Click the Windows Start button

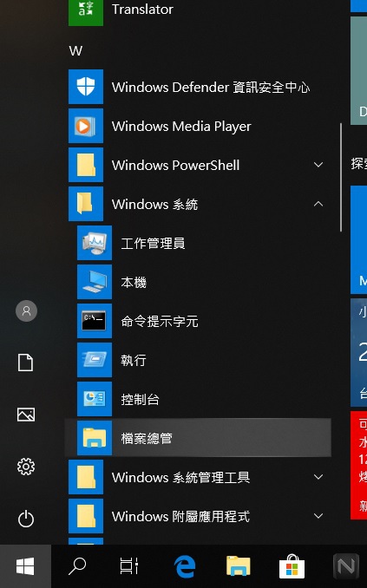(25, 566)
